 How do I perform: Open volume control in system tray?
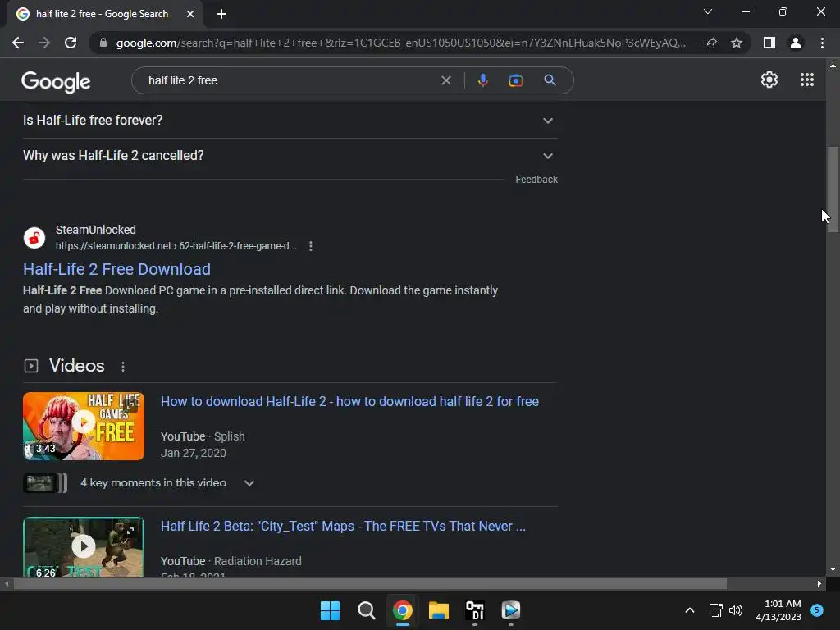[x=736, y=610]
